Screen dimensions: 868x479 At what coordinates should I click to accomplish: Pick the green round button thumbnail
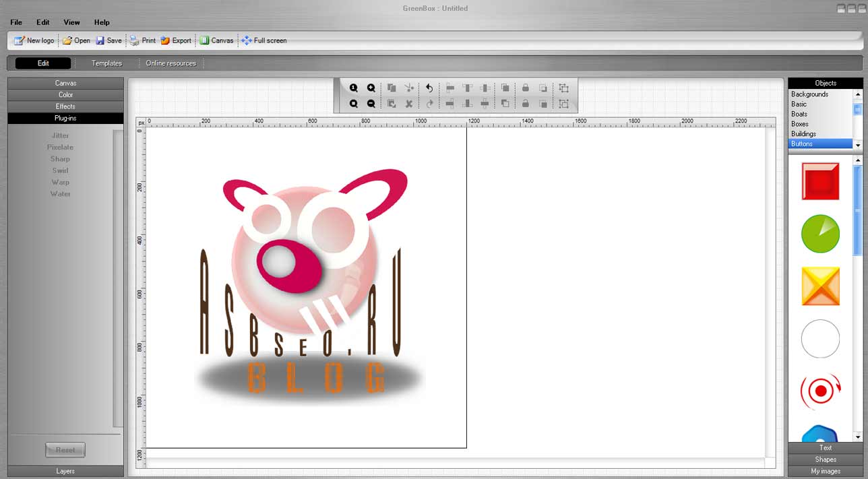coord(820,234)
